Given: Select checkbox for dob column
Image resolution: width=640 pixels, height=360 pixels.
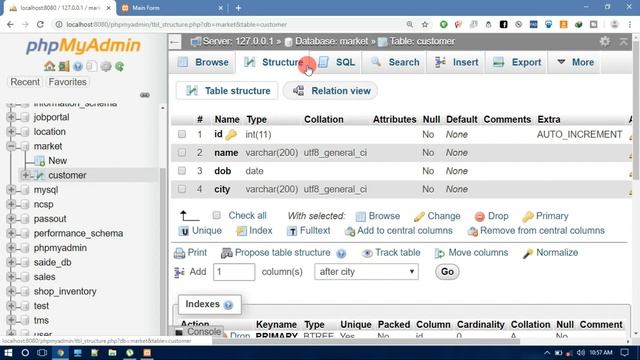Looking at the screenshot, I should click(182, 171).
